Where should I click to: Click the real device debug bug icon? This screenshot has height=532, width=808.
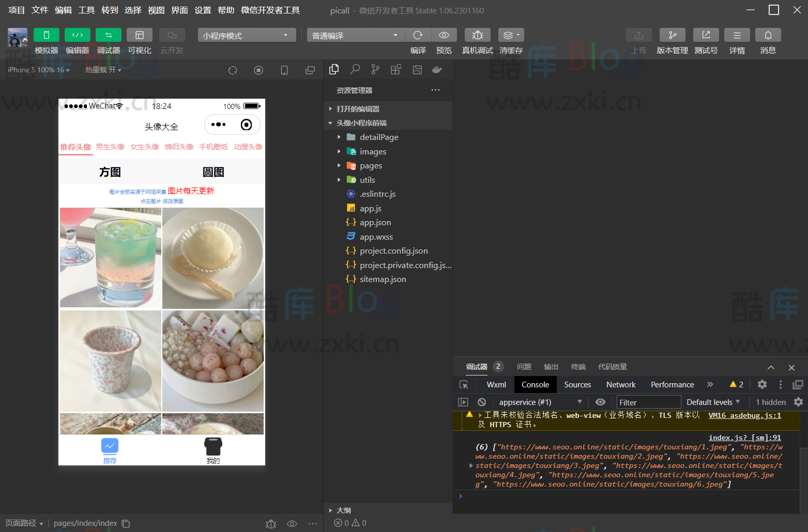[x=477, y=35]
